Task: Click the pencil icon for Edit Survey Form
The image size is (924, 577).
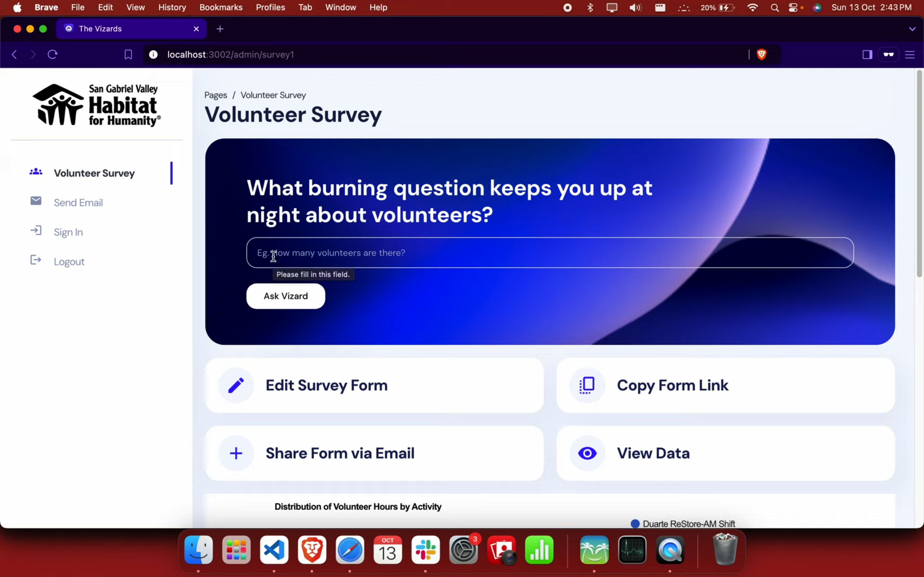Action: click(236, 385)
